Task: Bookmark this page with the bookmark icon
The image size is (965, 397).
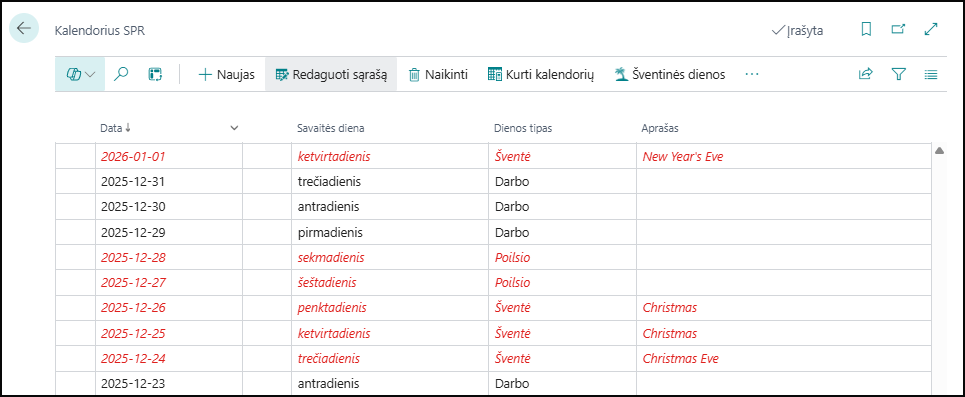Action: pyautogui.click(x=866, y=30)
